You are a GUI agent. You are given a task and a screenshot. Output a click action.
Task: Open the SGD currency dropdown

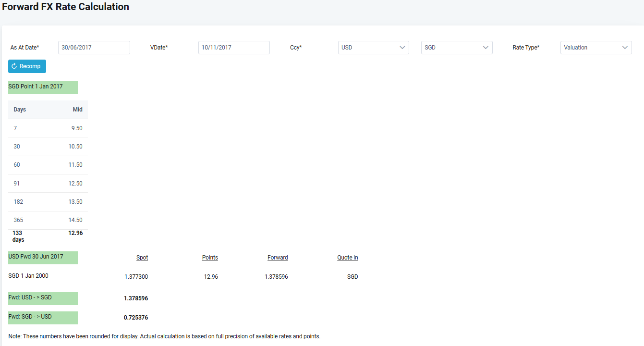pos(457,48)
